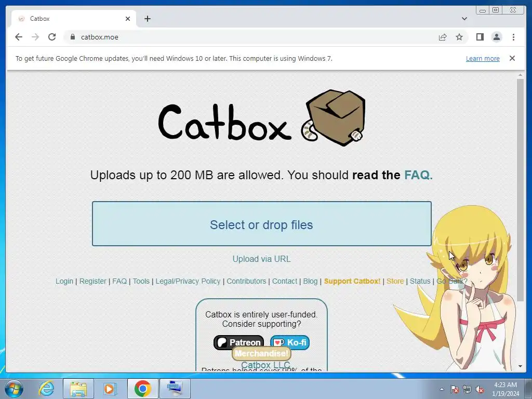The image size is (532, 399).
Task: Open Chrome three-dot menu
Action: (x=513, y=37)
